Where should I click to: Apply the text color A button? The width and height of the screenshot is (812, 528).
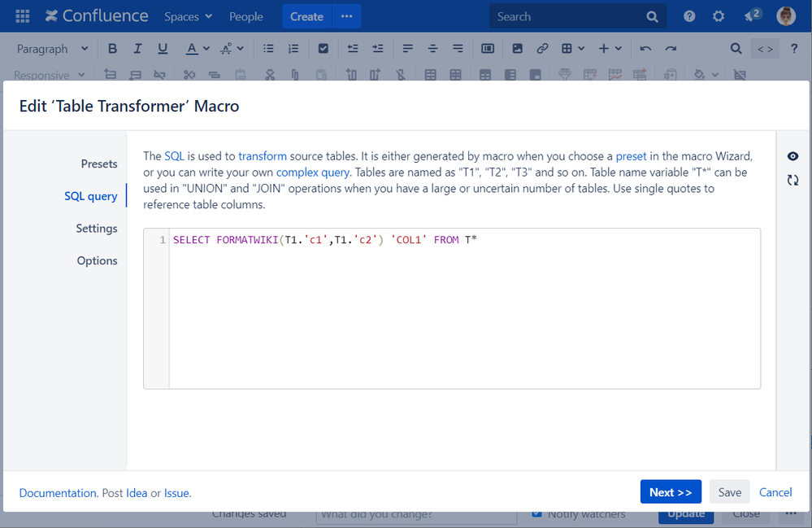point(192,49)
